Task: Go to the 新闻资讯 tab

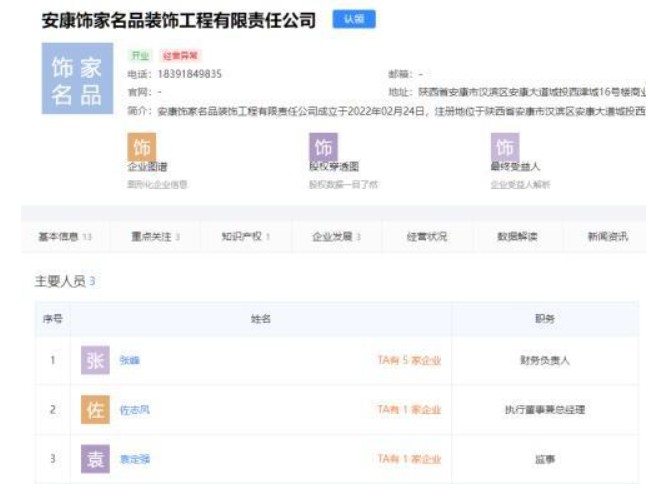Action: (607, 237)
